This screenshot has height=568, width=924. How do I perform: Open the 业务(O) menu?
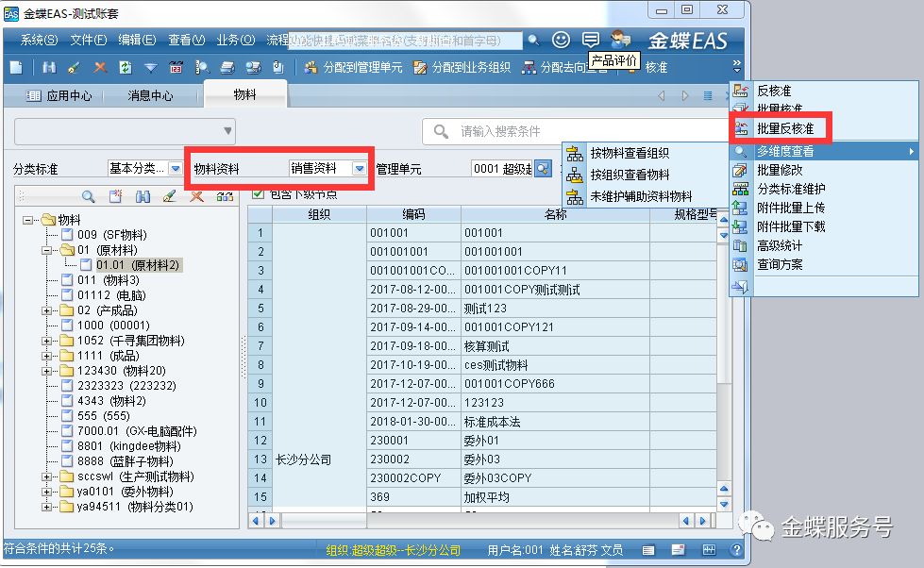click(x=235, y=40)
